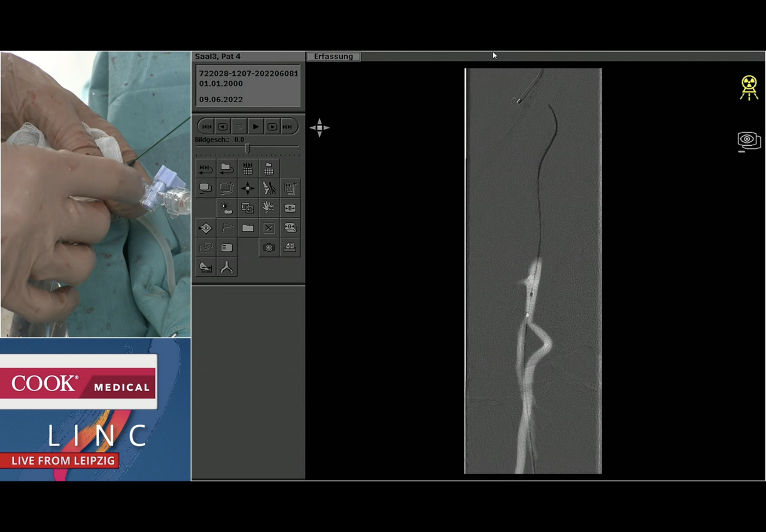The height and width of the screenshot is (532, 766).
Task: Toggle the eye diamond view icon
Action: coord(205,228)
